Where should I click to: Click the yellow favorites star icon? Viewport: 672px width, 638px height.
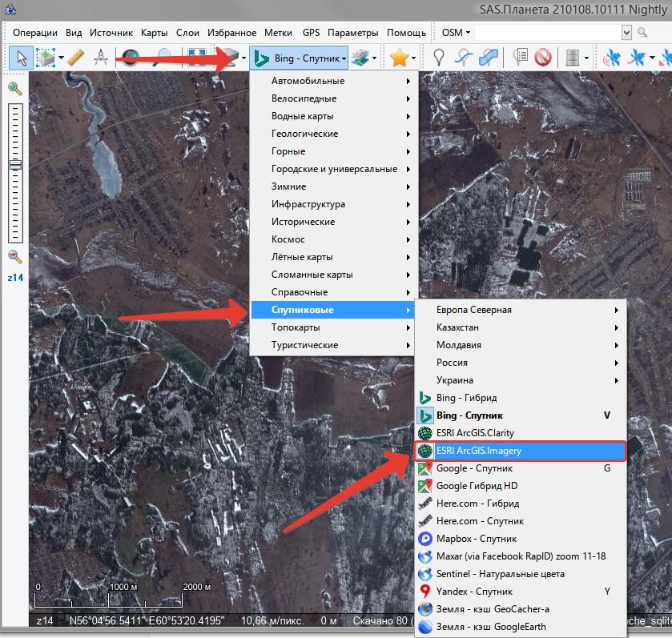pos(400,58)
